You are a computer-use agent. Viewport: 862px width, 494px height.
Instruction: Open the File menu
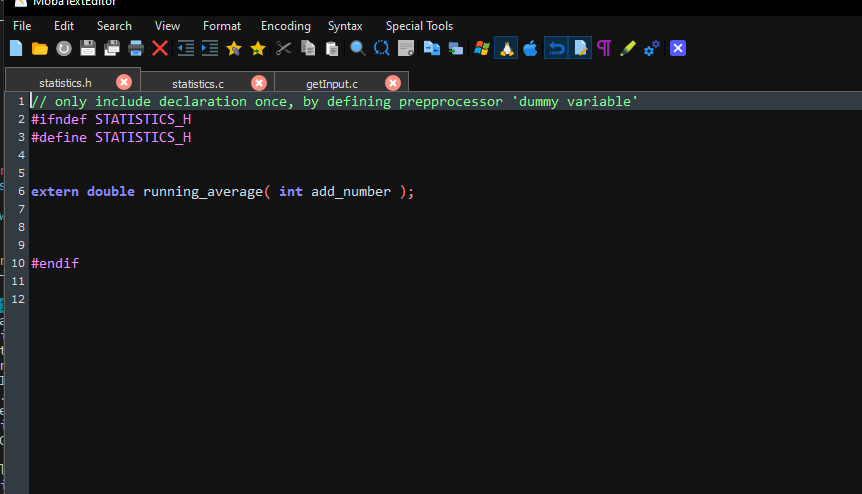tap(22, 26)
